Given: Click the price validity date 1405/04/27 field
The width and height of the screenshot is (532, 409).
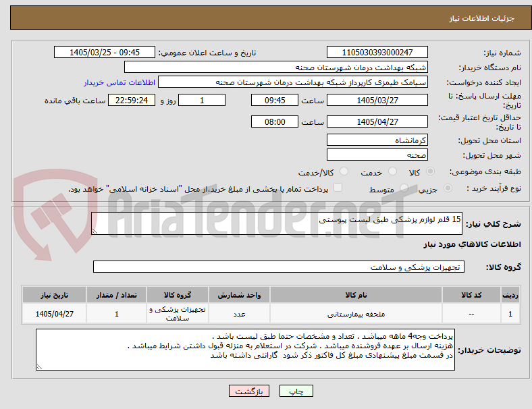Looking at the screenshot, I should click(x=377, y=121).
